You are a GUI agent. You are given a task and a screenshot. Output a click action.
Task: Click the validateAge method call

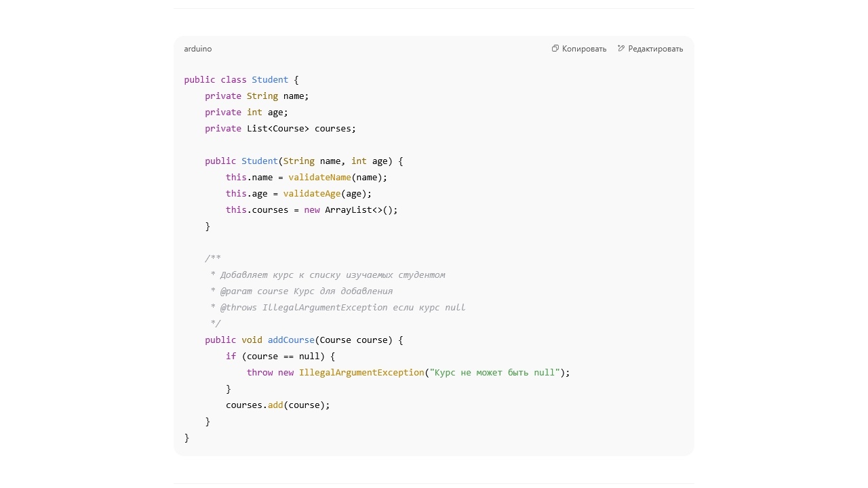tap(311, 193)
